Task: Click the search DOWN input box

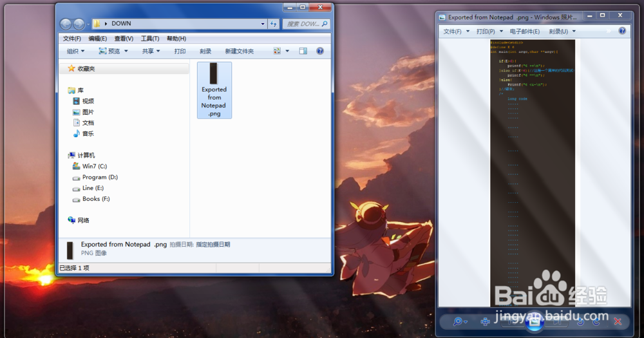Action: (307, 24)
